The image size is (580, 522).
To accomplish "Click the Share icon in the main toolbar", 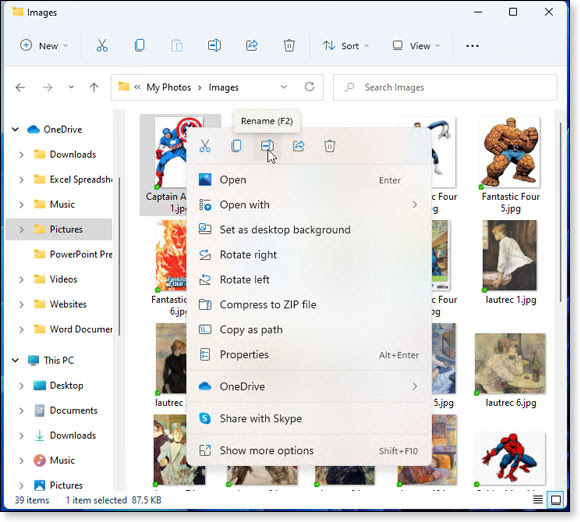I will [x=252, y=46].
